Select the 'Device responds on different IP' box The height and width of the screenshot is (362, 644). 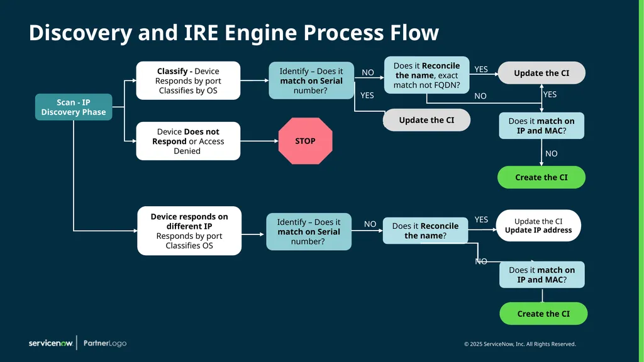click(x=189, y=231)
